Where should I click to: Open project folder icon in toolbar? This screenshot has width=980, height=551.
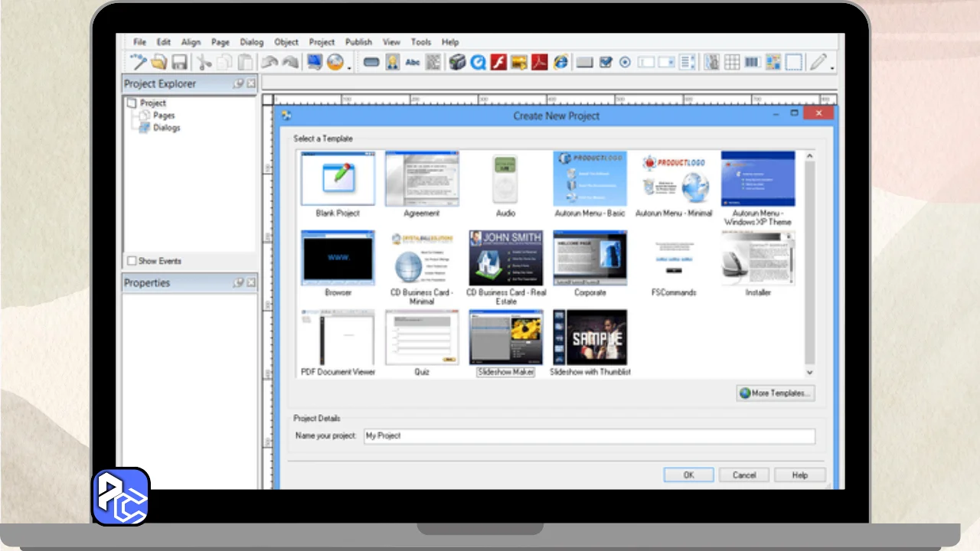click(x=159, y=63)
